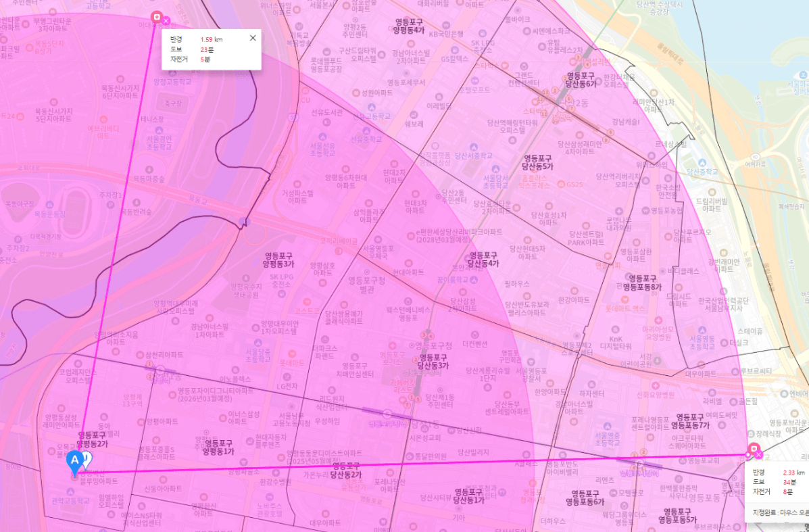Screen dimensions: 809x532
Task: Click the 영등포구 당산동1가 district label
Action: pyautogui.click(x=469, y=496)
